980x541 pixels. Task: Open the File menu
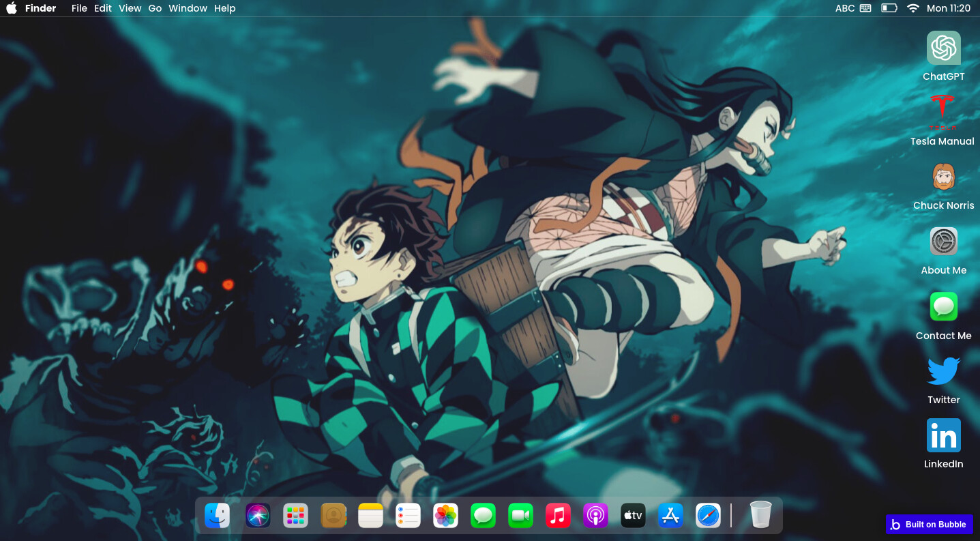[x=79, y=8]
